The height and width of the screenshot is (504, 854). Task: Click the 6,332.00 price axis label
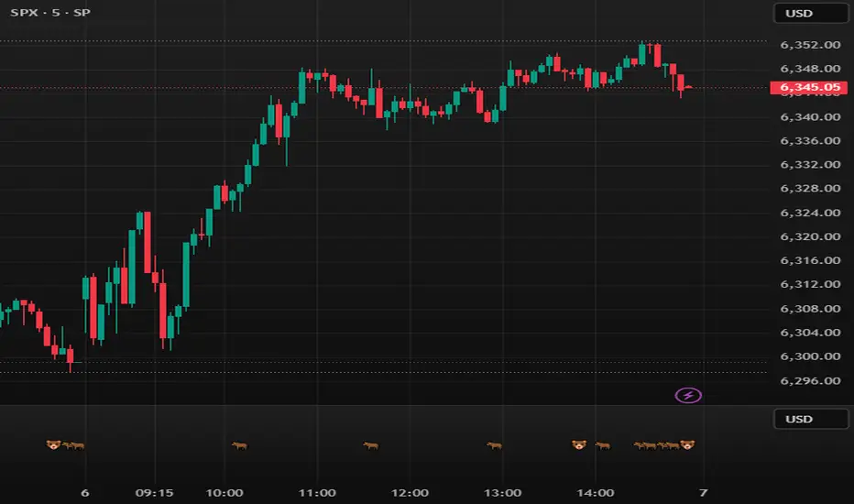click(810, 165)
